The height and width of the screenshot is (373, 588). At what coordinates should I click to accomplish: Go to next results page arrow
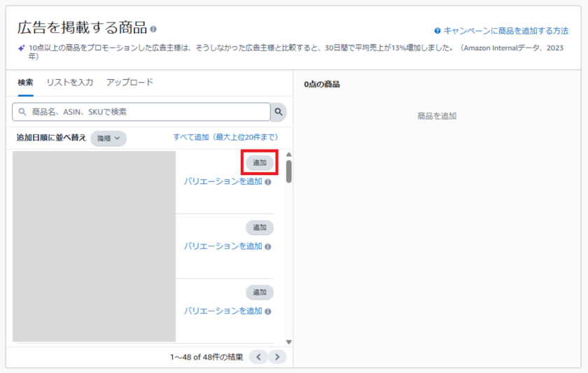tap(279, 357)
